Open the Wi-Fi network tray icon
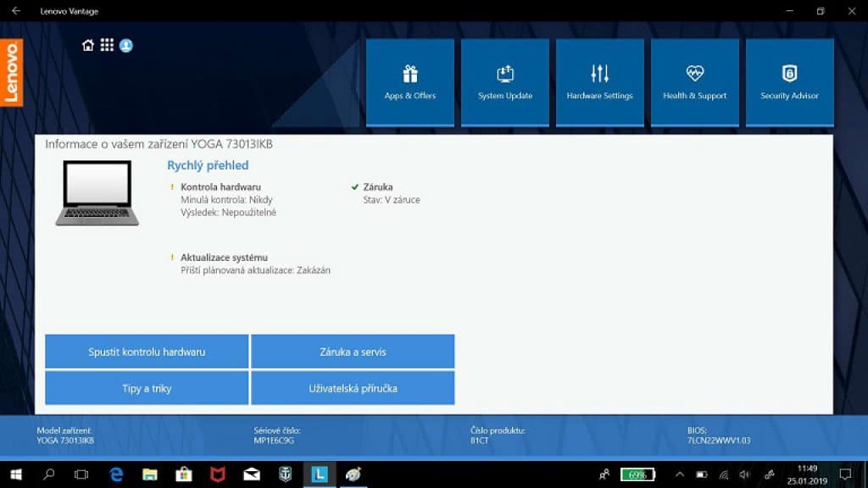 pyautogui.click(x=724, y=474)
